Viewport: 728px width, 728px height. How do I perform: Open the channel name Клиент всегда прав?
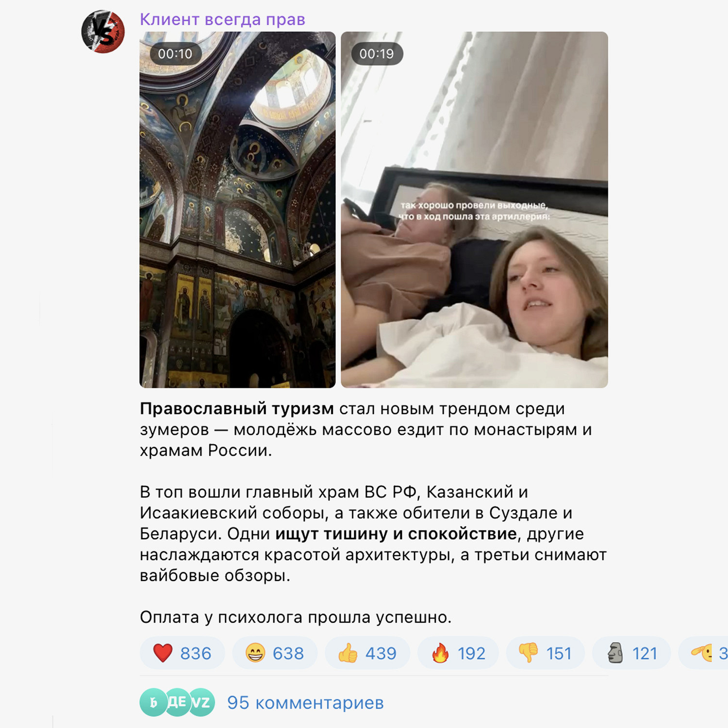click(x=222, y=19)
